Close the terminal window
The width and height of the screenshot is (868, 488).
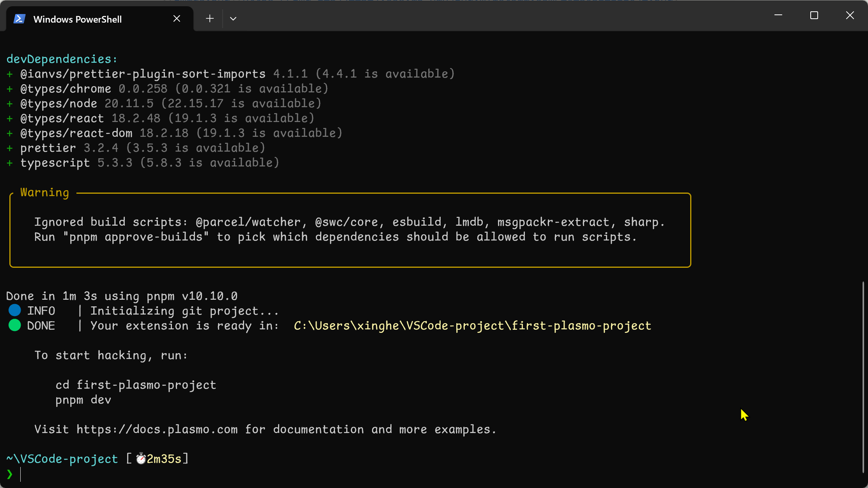(x=850, y=15)
